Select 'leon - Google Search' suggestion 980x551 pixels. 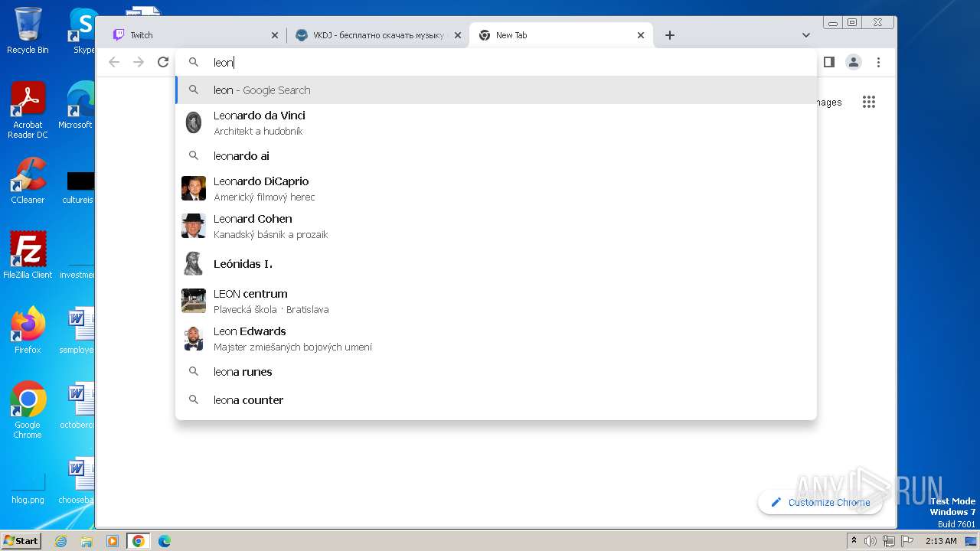pos(496,90)
